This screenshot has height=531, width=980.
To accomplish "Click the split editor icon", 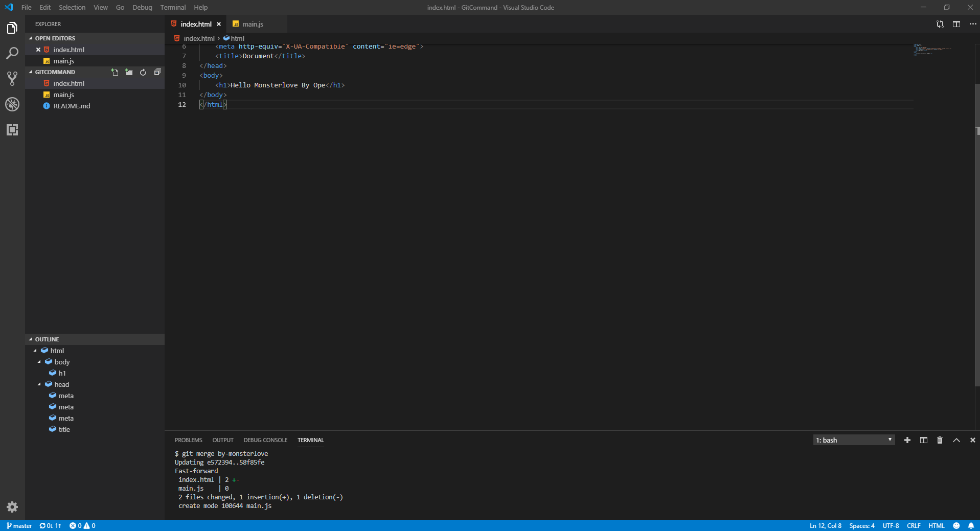I will [956, 24].
